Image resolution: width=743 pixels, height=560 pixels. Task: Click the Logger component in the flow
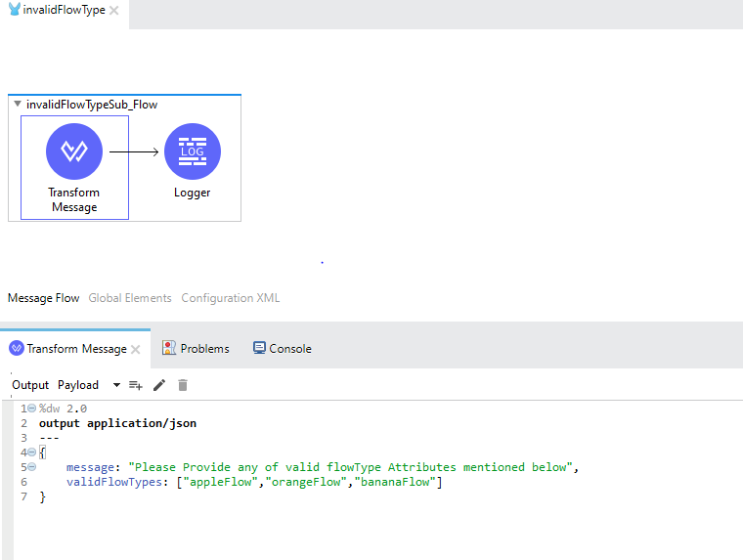point(193,151)
